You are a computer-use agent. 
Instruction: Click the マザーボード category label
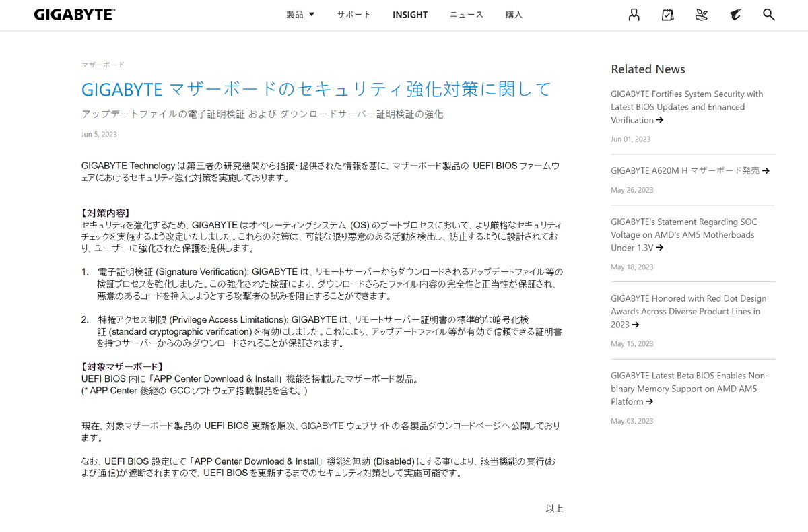102,65
